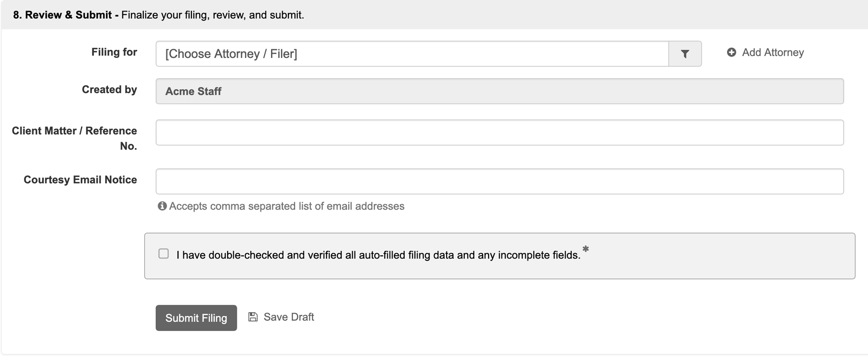This screenshot has height=356, width=868.
Task: Click the 'Created by' label
Action: [109, 90]
